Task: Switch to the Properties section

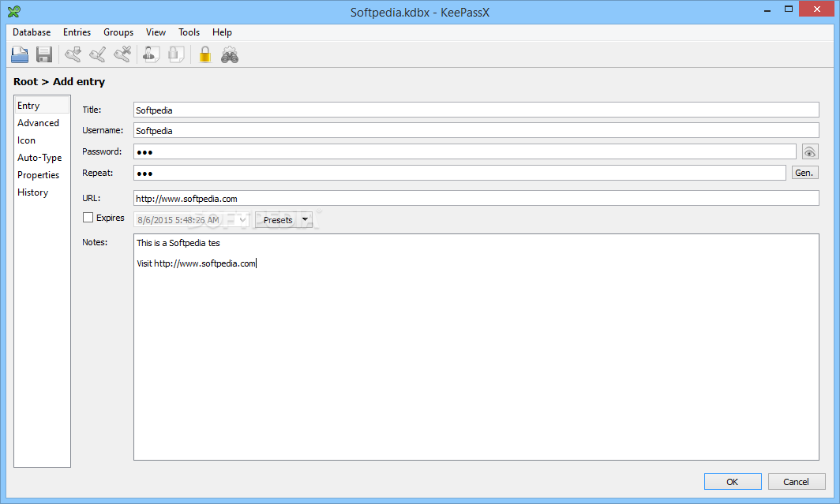Action: [x=42, y=175]
